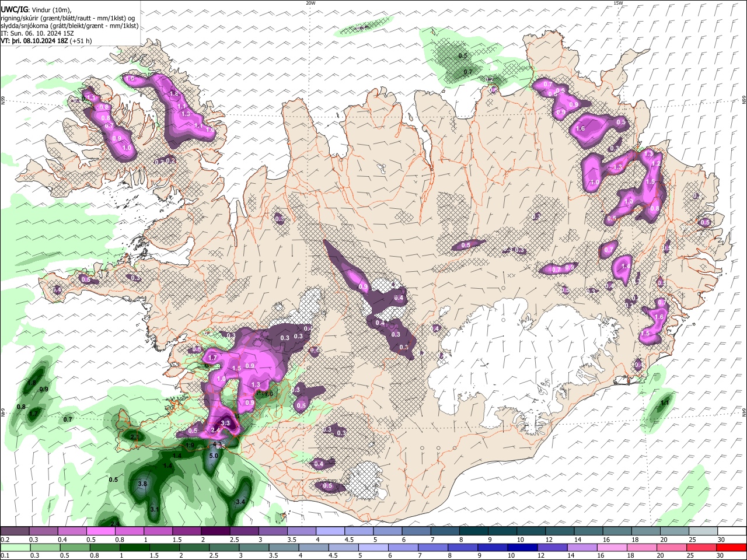Screen dimensions: 747x560
Task: Click the 2.1 rain value on the map
Action: [x=134, y=436]
